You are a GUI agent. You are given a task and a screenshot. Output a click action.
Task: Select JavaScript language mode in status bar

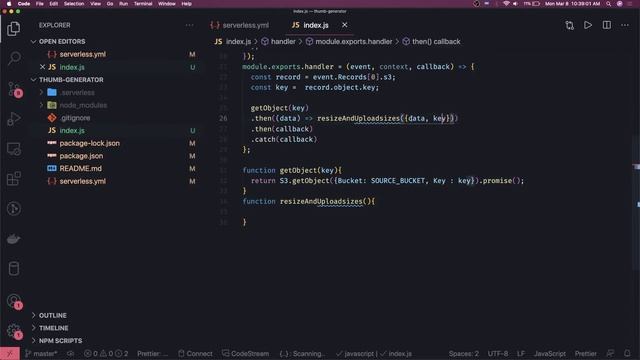click(x=550, y=353)
